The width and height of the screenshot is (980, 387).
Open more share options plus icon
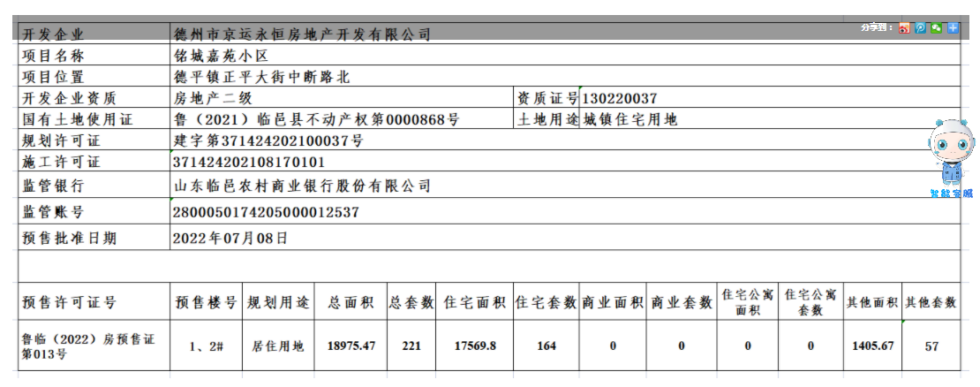[x=953, y=28]
